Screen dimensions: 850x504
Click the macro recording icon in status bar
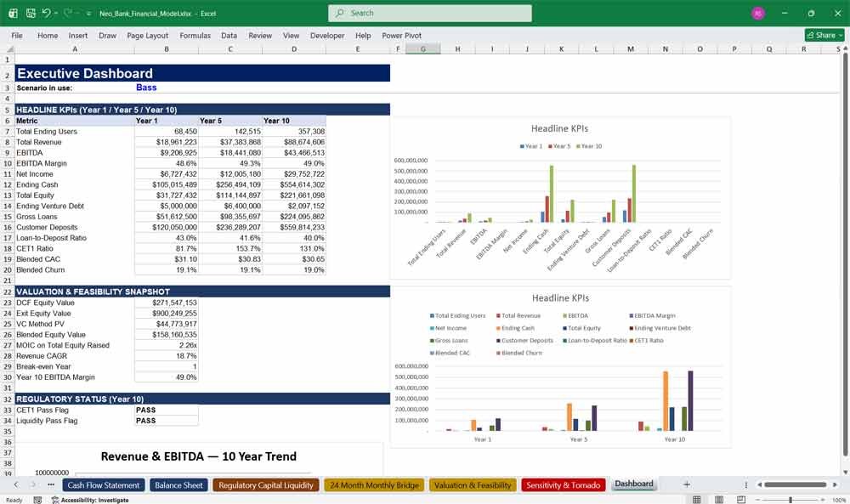37,500
